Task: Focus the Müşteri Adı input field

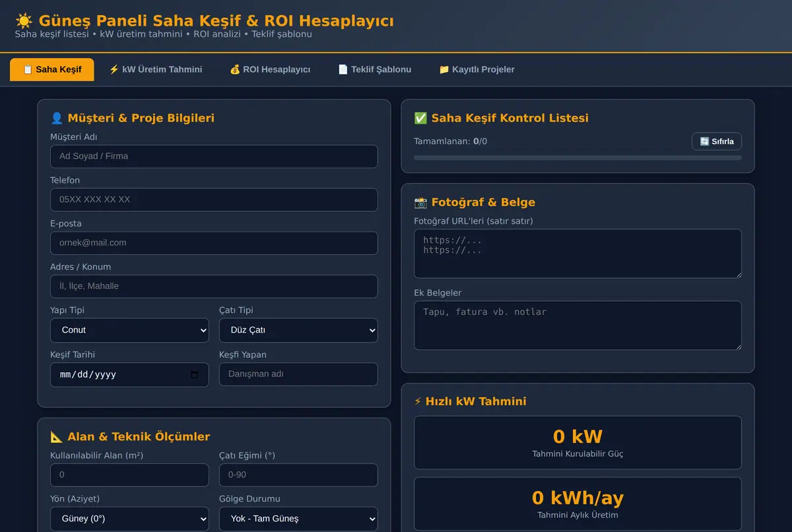Action: point(214,156)
